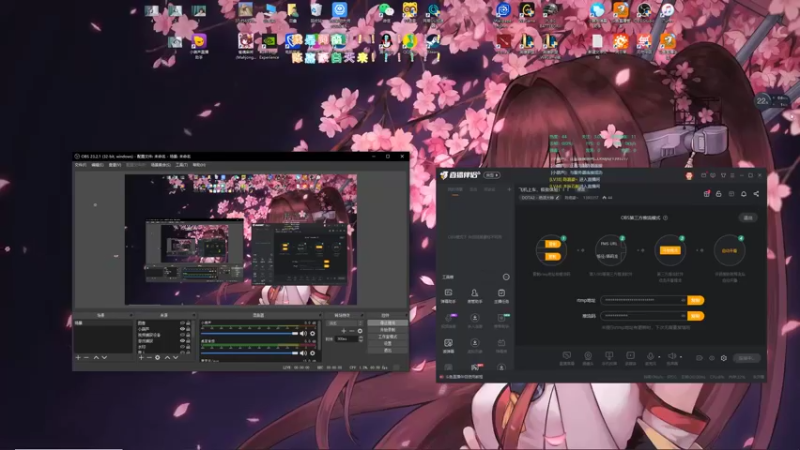The height and width of the screenshot is (450, 800).
Task: Click camera icon in 直播伴侣 bottom toolbar
Action: pyautogui.click(x=588, y=356)
